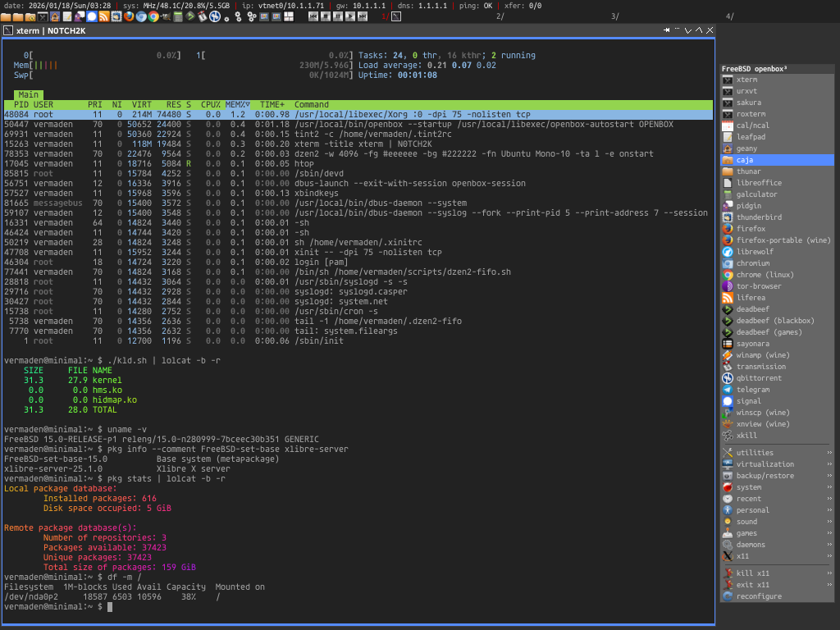Sort htop by the MEM% column header

tap(238, 105)
